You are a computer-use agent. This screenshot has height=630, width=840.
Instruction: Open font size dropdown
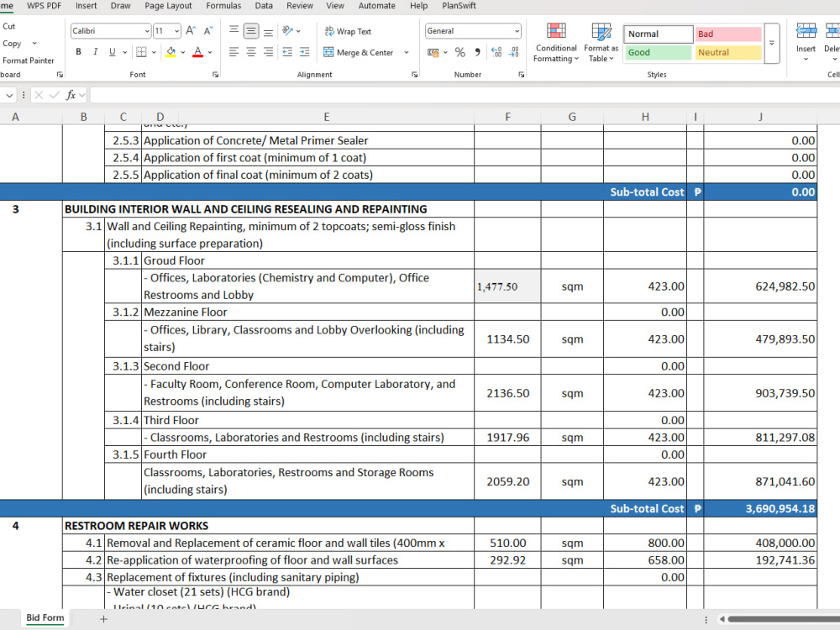coord(176,31)
